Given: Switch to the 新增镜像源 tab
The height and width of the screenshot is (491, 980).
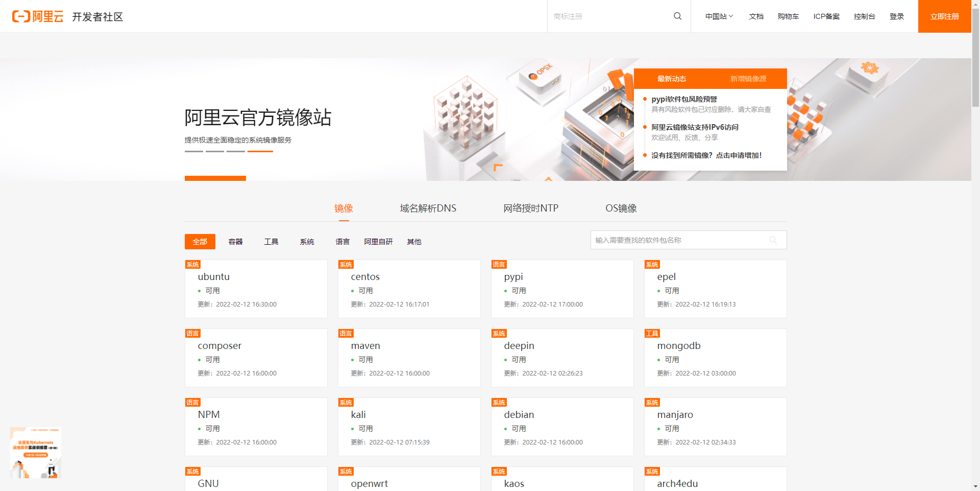Looking at the screenshot, I should pyautogui.click(x=748, y=79).
